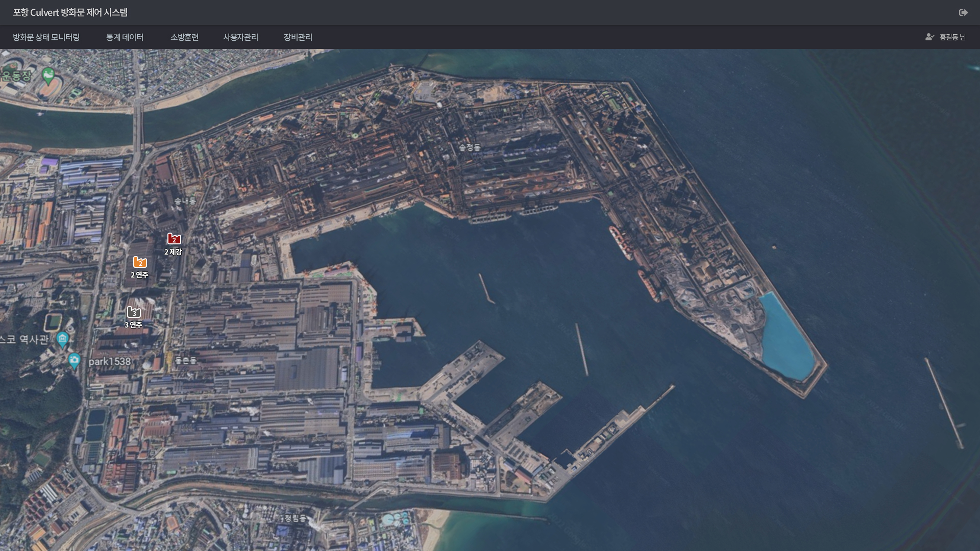Open the 통계 데이터 menu
This screenshot has height=551, width=980.
click(125, 37)
